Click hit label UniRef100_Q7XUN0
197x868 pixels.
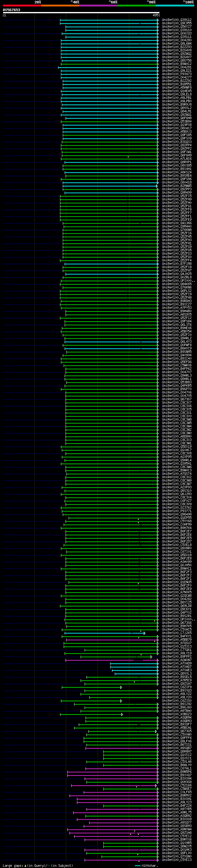click(x=176, y=857)
